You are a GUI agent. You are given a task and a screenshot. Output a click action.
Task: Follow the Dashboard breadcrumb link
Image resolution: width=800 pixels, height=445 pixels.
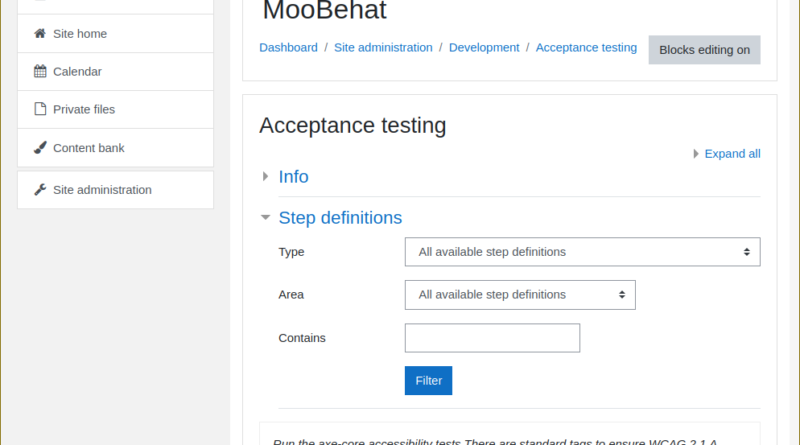pos(288,47)
